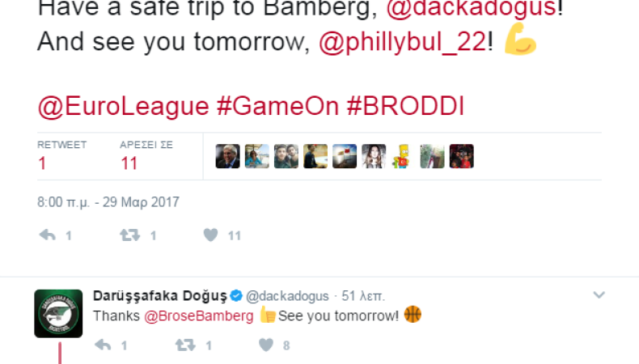The height and width of the screenshot is (364, 639).
Task: Open the tweet timestamp 29 Μαρ 2017
Action: (x=108, y=202)
